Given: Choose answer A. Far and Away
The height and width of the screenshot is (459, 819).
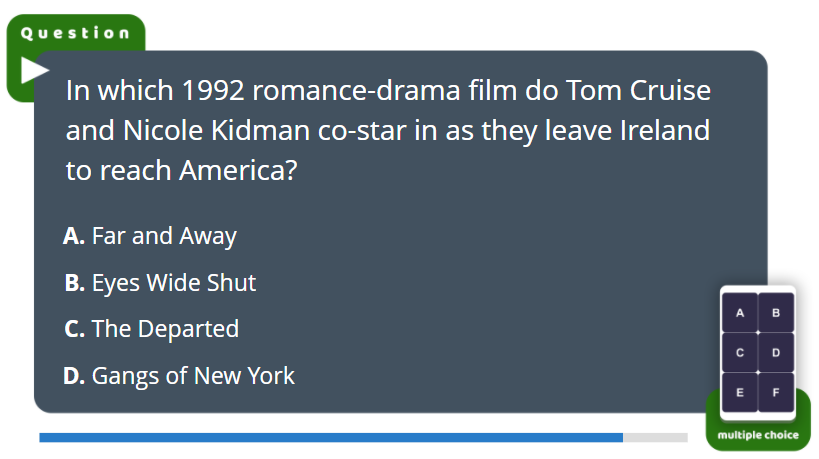Looking at the screenshot, I should point(150,237).
